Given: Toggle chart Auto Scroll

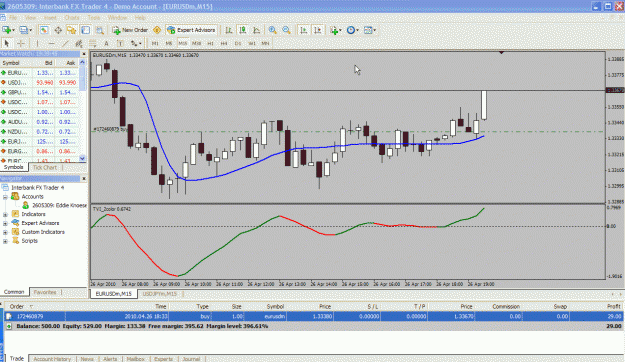Looking at the screenshot, I should (x=304, y=30).
